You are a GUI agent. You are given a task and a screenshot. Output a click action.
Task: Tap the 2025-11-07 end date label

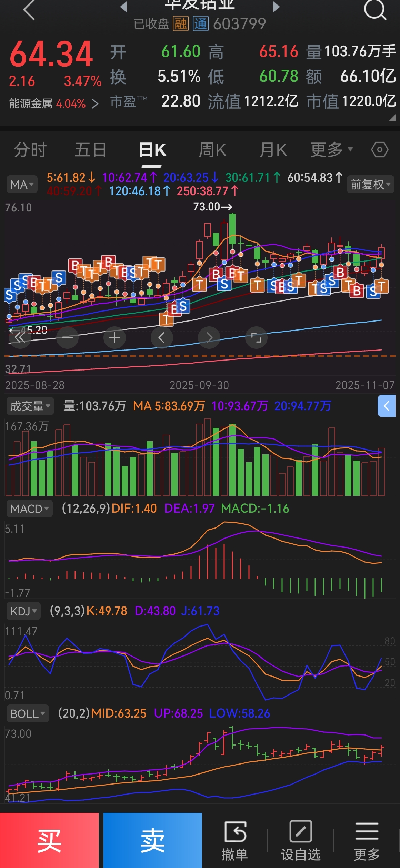[365, 385]
